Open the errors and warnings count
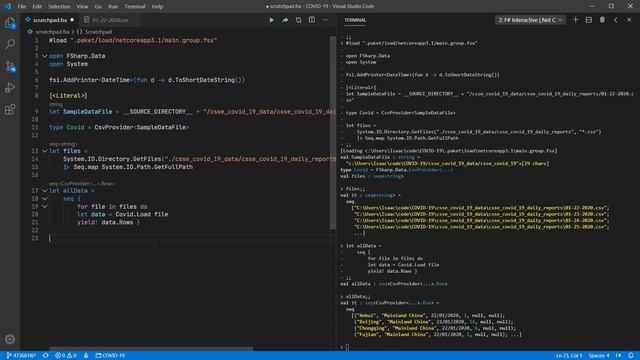 tap(66, 356)
